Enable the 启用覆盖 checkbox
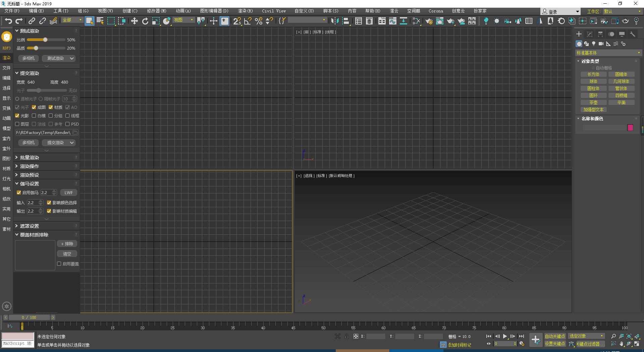The width and height of the screenshot is (644, 352). 59,264
